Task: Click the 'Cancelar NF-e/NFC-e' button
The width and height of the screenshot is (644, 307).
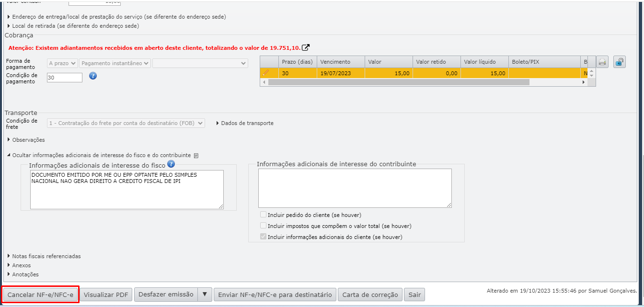Action: tap(40, 295)
